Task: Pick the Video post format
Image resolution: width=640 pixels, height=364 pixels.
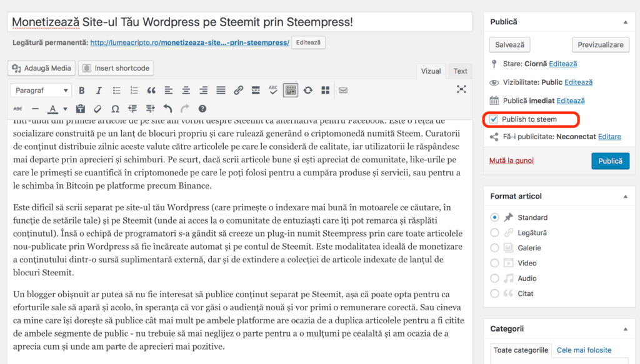Action: click(494, 263)
